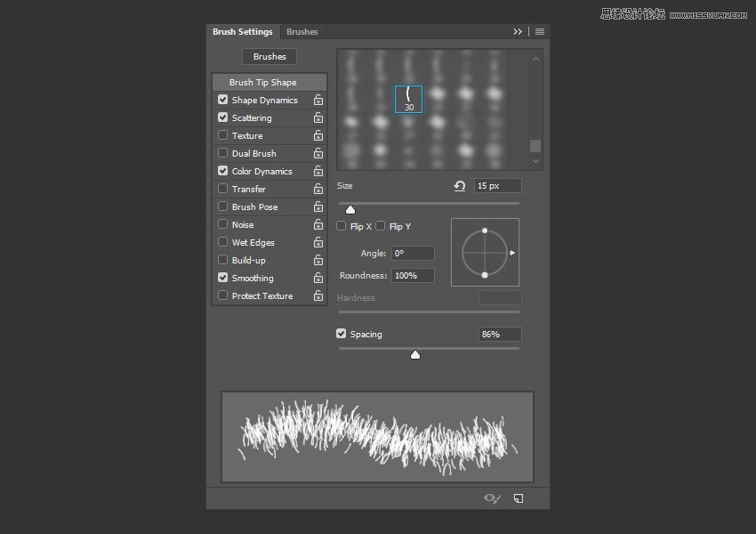The image size is (756, 534).
Task: Click the lock icon beside Transfer
Action: click(318, 189)
